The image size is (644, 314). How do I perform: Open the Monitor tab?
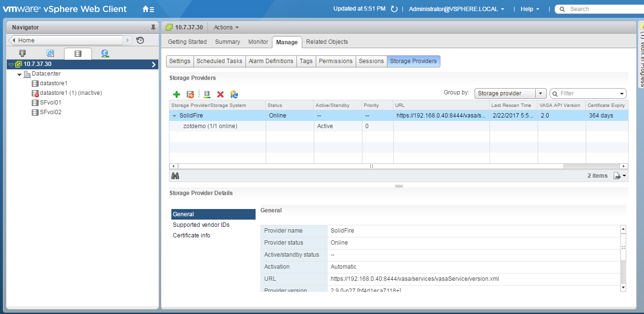click(258, 42)
